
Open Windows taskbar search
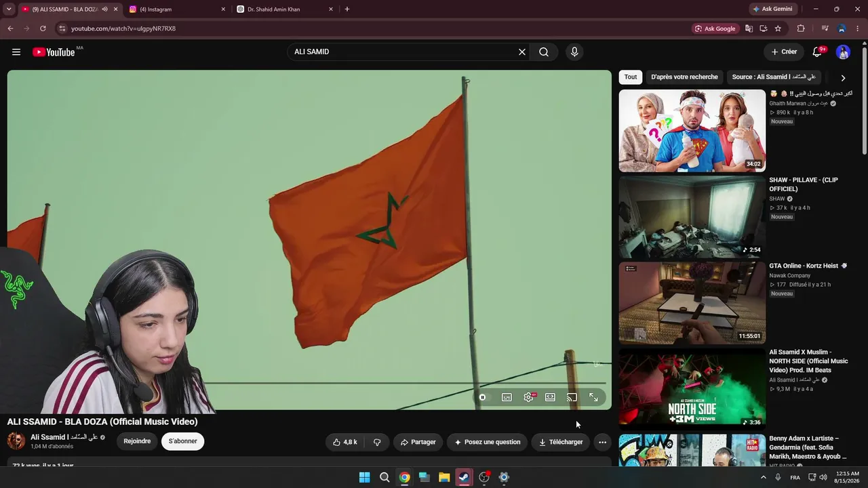click(x=384, y=477)
